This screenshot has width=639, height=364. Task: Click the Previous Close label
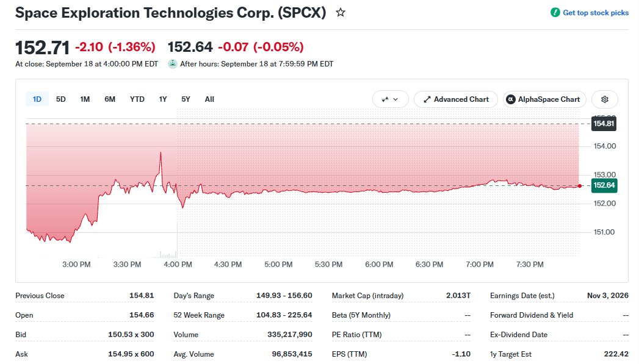click(40, 296)
